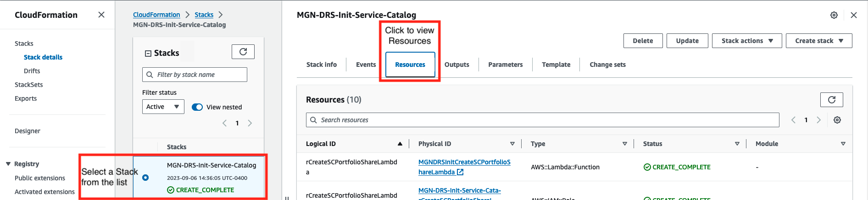Open Stacks breadcrumb link
868x200 pixels.
click(x=204, y=15)
